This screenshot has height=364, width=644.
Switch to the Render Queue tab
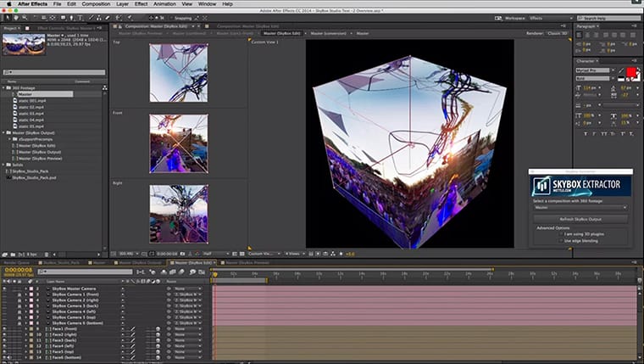(x=17, y=262)
